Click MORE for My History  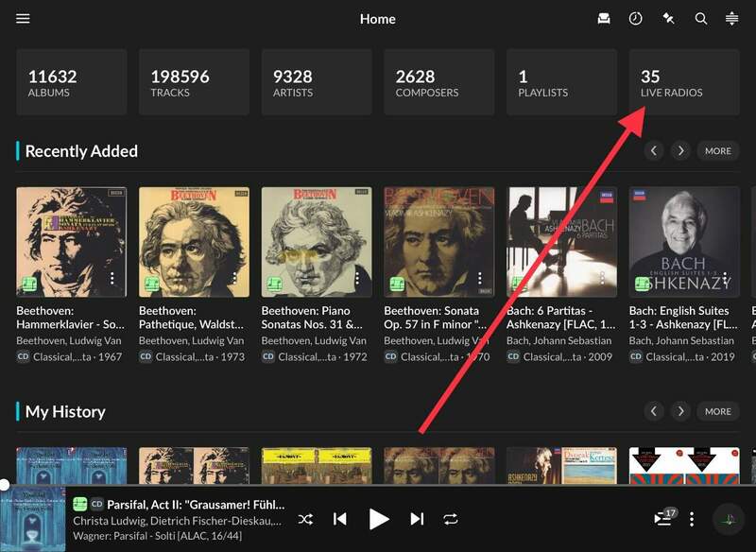pyautogui.click(x=718, y=411)
